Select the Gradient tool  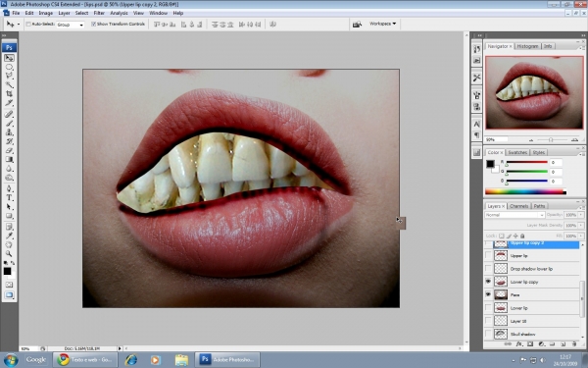pos(9,160)
